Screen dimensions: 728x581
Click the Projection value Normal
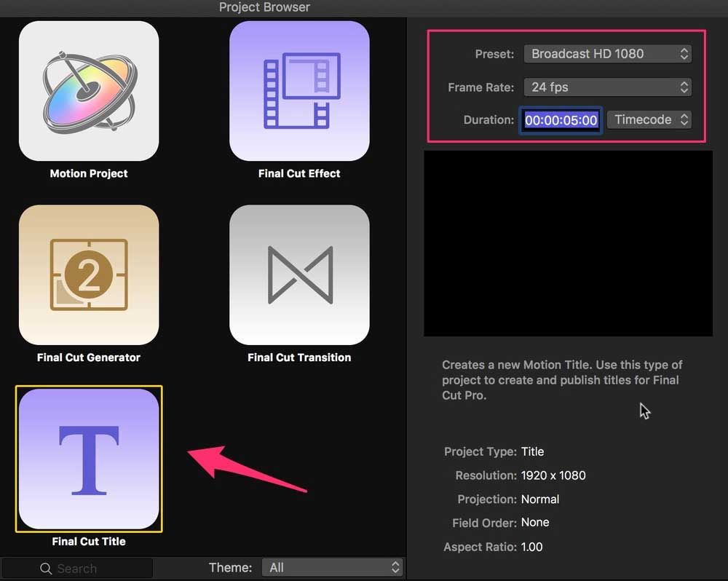tap(540, 499)
